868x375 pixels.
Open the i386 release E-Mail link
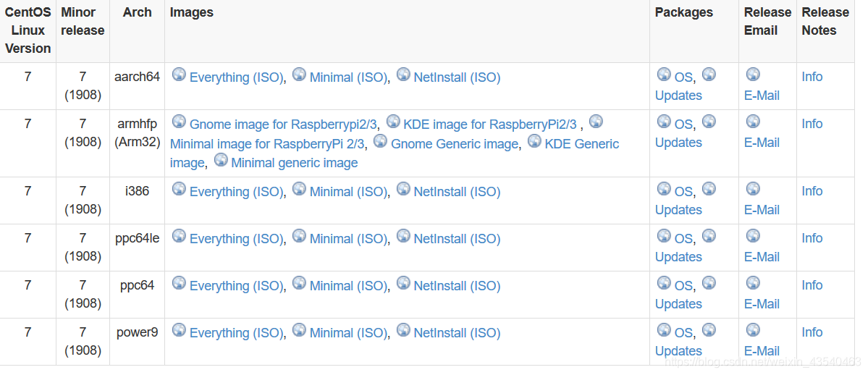point(762,210)
